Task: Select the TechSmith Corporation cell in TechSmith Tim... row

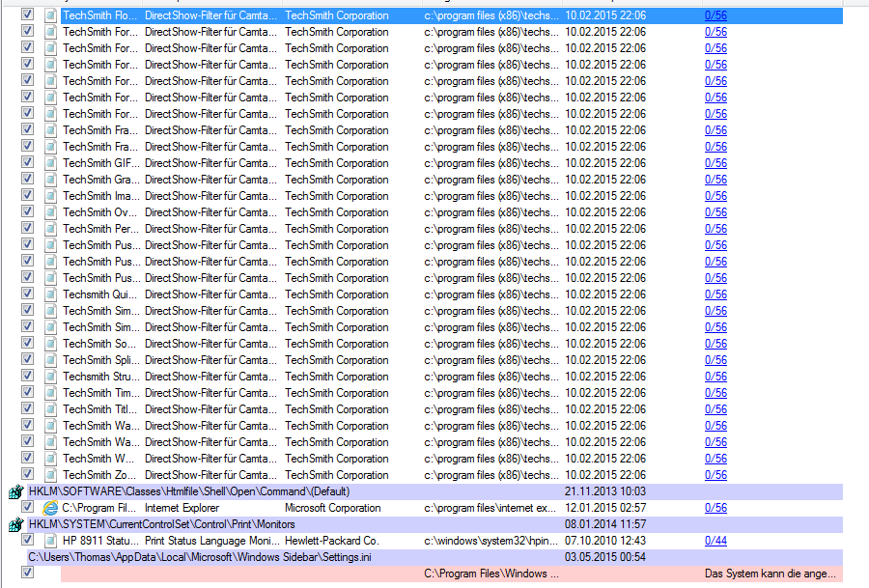Action: [x=336, y=393]
